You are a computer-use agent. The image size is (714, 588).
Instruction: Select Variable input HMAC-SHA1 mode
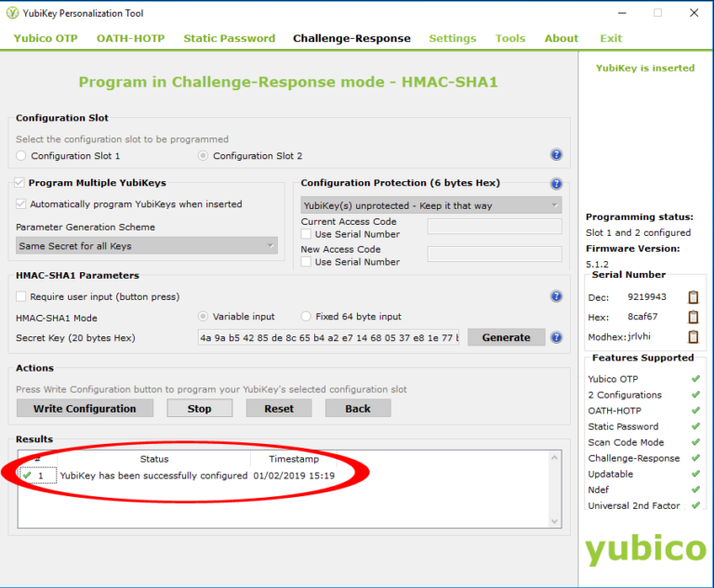pos(203,317)
